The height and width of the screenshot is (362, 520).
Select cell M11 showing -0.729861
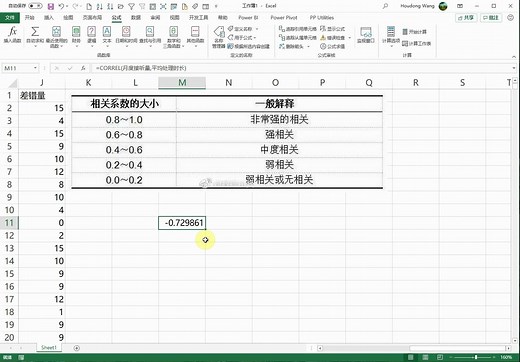[182, 223]
